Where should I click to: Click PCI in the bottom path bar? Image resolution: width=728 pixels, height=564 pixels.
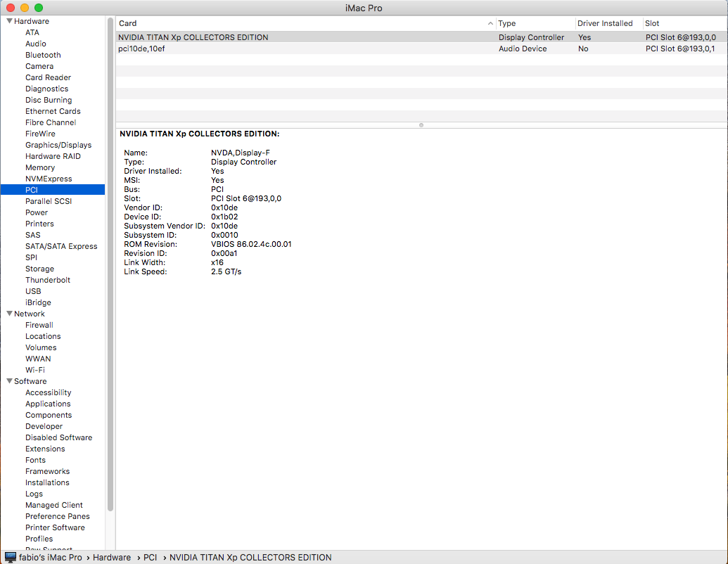pos(150,558)
